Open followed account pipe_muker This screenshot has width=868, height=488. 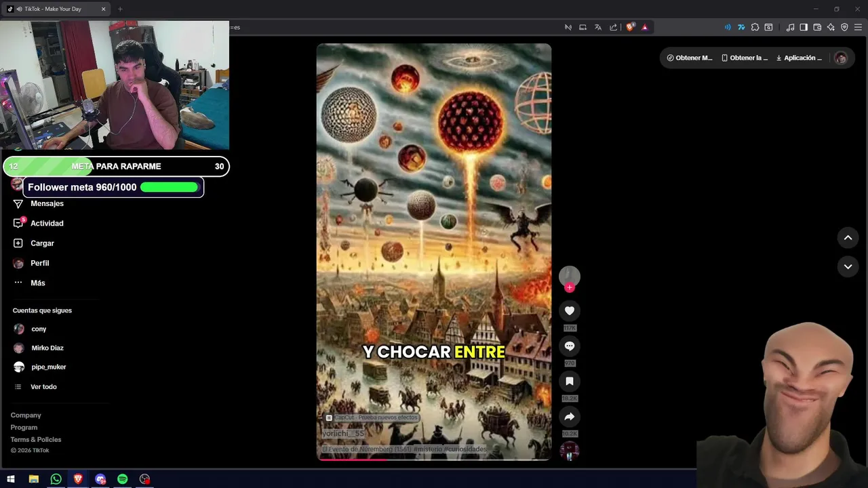click(x=48, y=367)
